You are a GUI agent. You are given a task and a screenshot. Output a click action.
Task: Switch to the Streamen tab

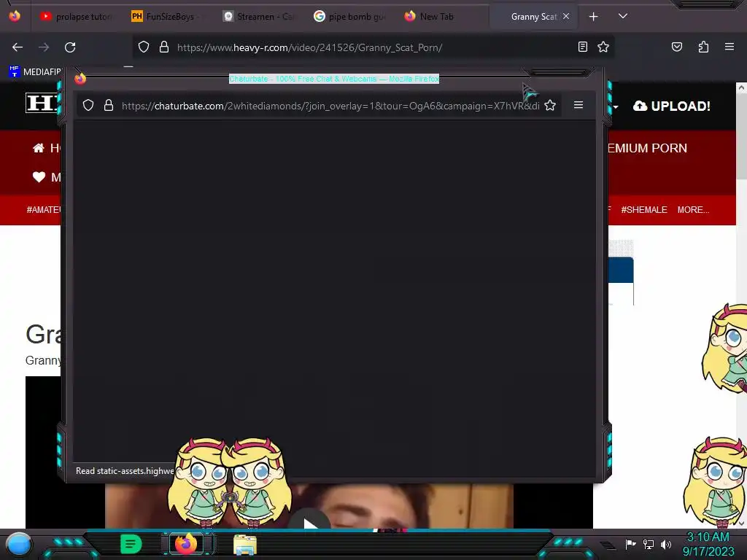click(258, 17)
